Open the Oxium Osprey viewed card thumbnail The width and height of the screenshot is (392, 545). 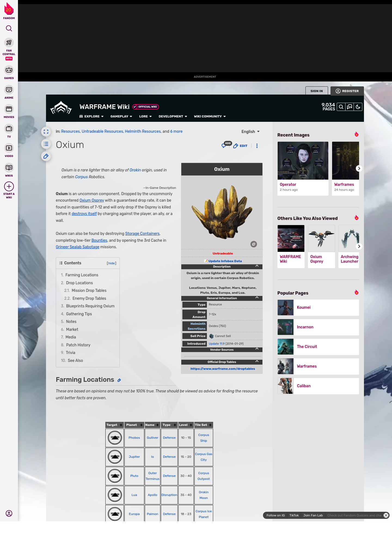(x=321, y=238)
